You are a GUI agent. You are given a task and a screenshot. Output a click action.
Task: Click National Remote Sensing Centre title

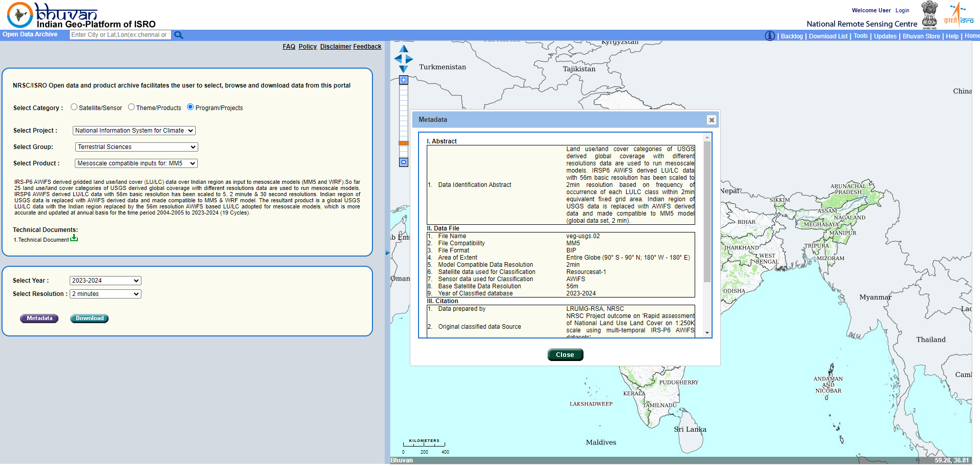(862, 24)
